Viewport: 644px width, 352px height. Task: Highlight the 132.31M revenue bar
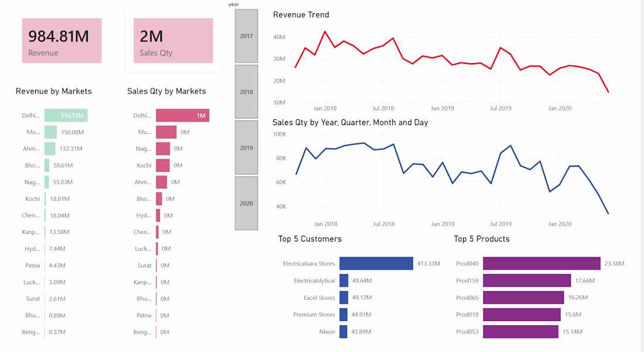click(x=50, y=149)
